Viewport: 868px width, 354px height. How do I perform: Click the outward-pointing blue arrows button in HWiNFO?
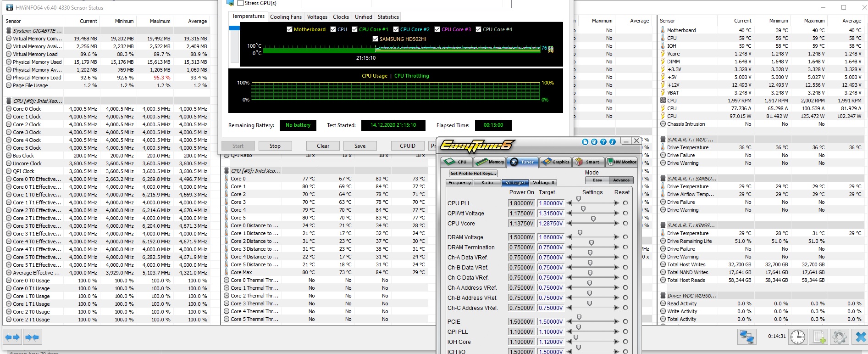(12, 337)
